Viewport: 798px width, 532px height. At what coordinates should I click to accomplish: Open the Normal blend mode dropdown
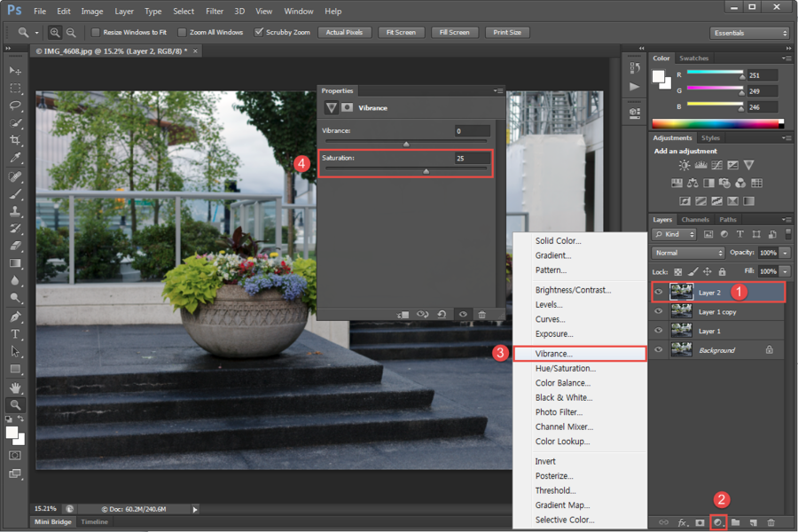pyautogui.click(x=688, y=253)
